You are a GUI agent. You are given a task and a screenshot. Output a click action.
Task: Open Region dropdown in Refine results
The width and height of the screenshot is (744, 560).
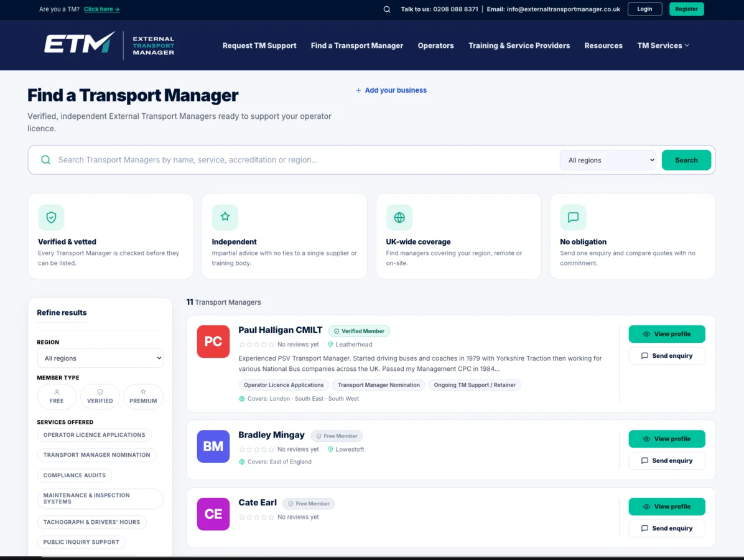[x=100, y=358]
